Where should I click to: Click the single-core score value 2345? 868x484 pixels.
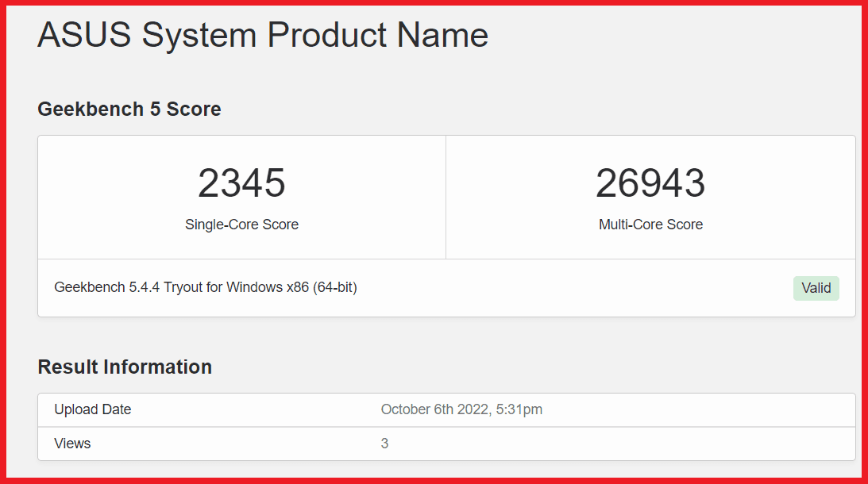pos(241,183)
